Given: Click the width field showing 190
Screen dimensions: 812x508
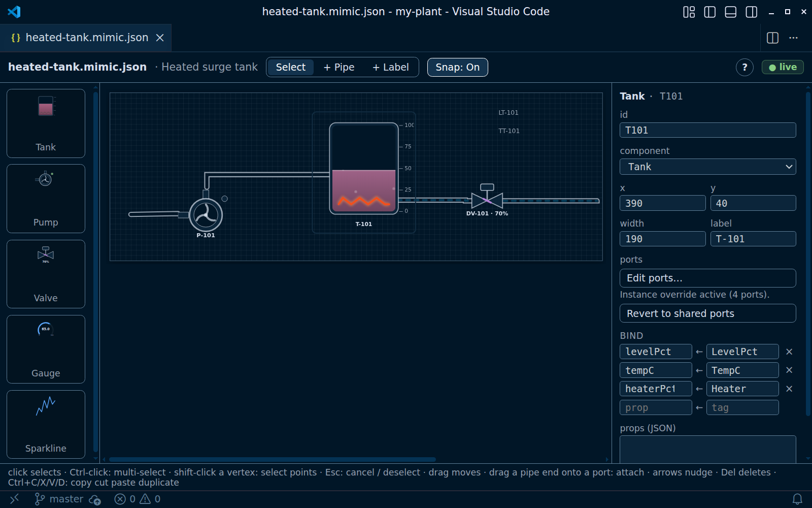Looking at the screenshot, I should pos(662,239).
